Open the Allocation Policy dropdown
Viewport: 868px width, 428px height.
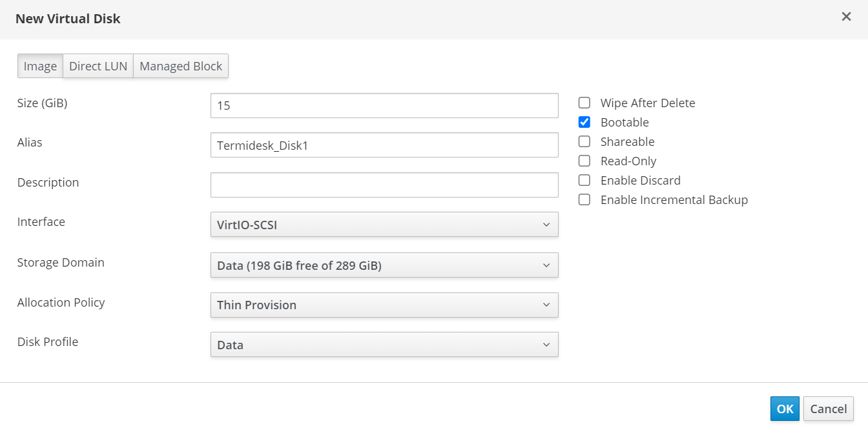click(384, 305)
